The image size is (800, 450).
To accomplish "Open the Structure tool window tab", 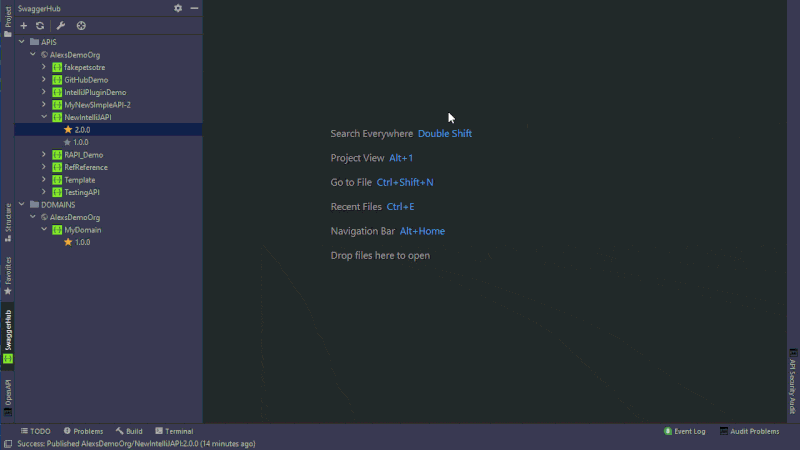I will (8, 222).
